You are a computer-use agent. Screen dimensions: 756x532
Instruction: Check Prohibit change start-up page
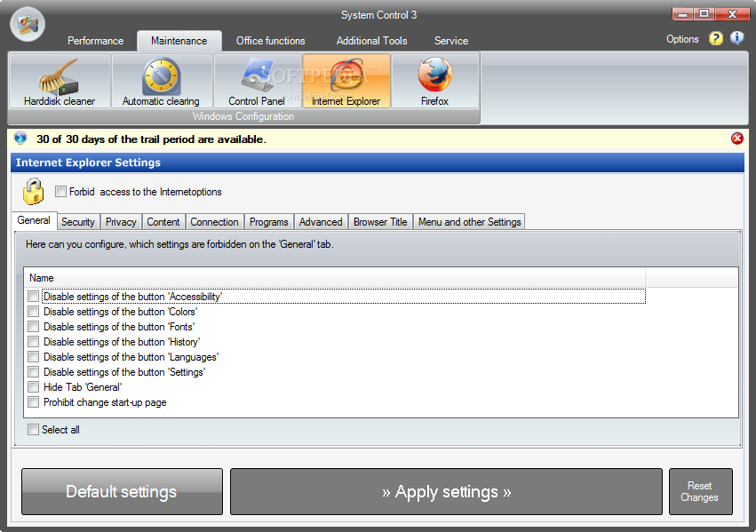point(33,402)
